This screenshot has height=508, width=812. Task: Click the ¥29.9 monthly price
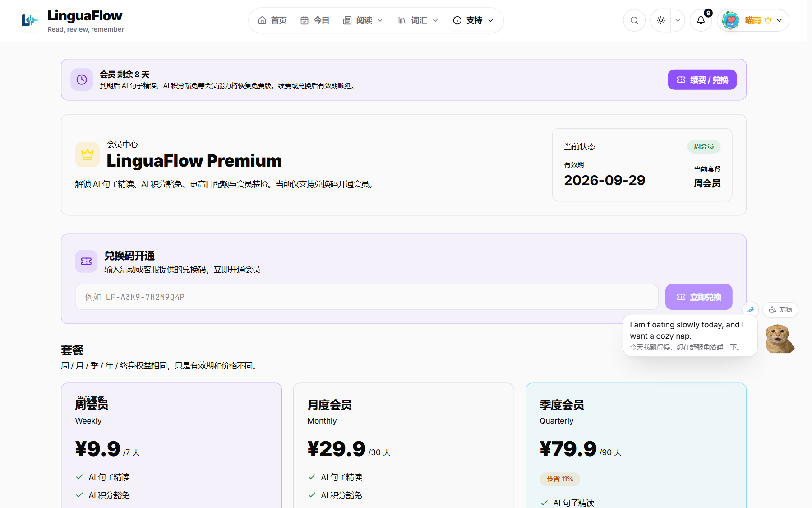click(x=337, y=449)
